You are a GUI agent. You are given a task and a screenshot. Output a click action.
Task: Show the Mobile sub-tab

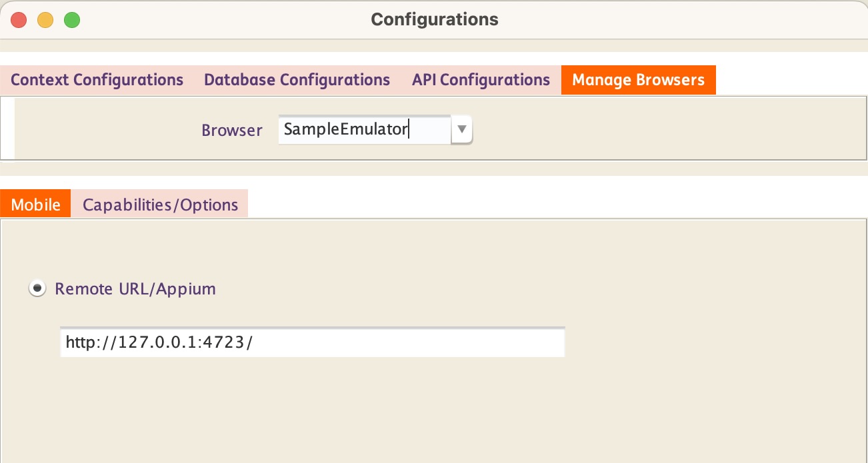tap(36, 205)
